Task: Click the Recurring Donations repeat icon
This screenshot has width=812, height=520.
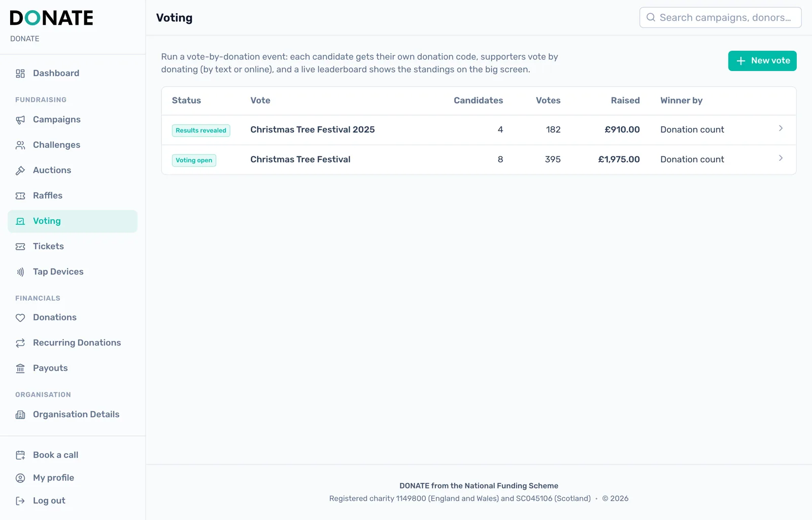Action: tap(20, 343)
